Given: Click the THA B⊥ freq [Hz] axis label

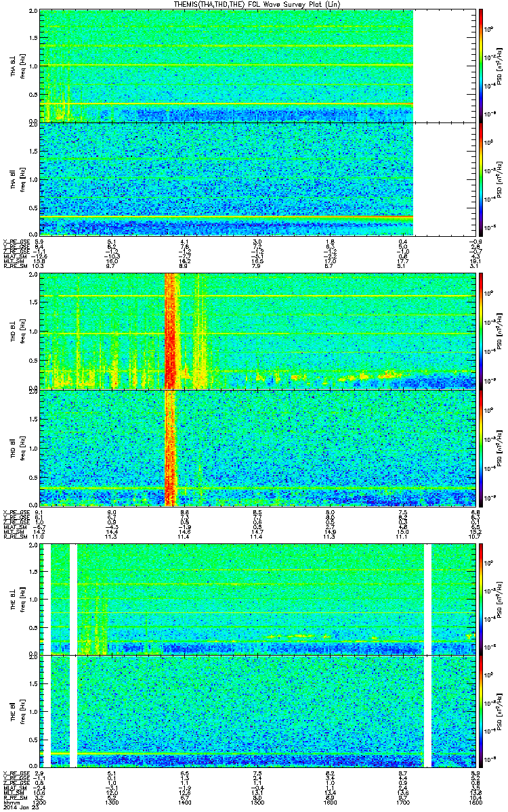Looking at the screenshot, I should tap(22, 66).
